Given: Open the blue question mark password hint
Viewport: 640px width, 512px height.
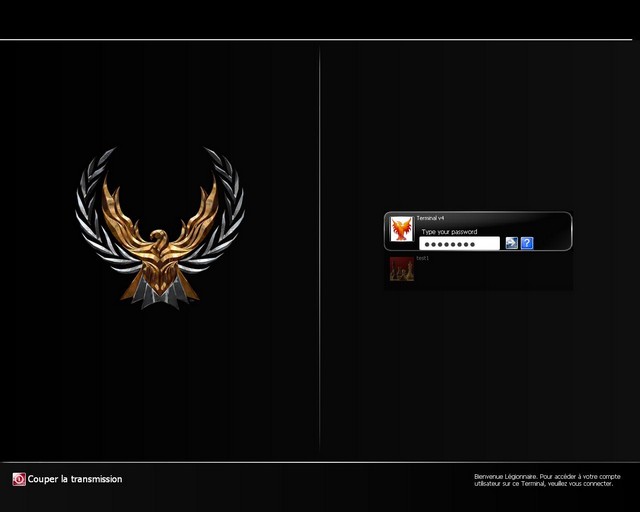Looking at the screenshot, I should click(x=527, y=243).
